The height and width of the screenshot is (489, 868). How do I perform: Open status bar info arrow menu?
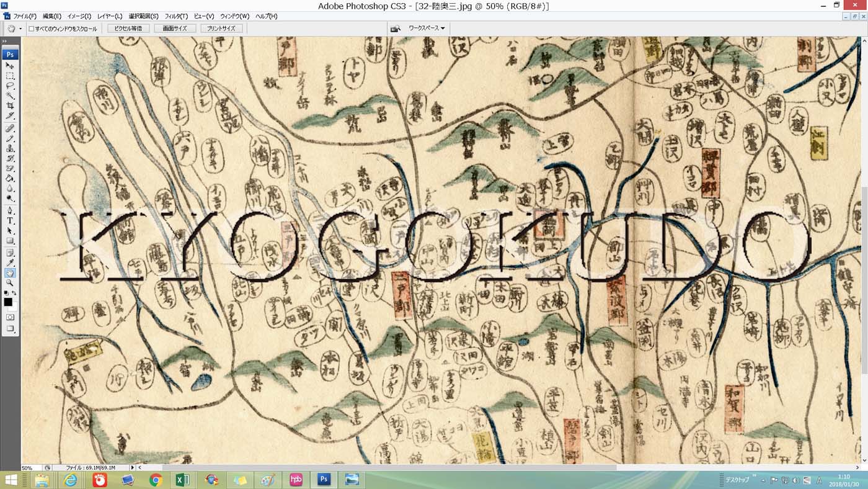(x=132, y=468)
